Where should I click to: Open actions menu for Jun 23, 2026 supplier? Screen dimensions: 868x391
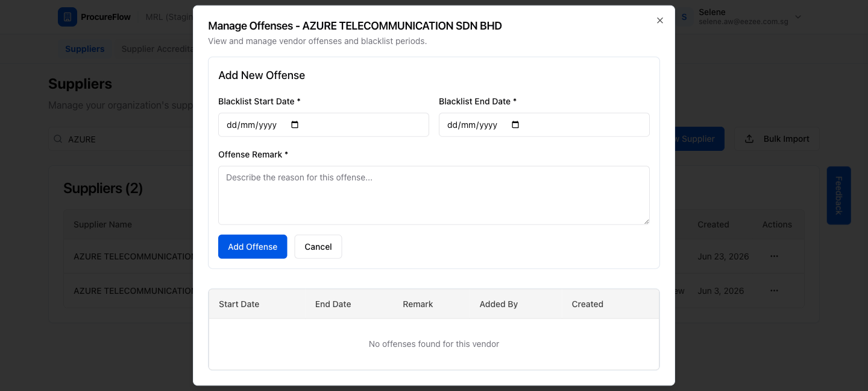click(x=775, y=256)
